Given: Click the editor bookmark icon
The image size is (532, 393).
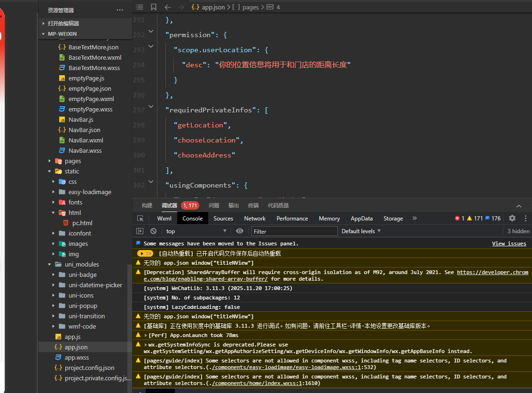Looking at the screenshot, I should pos(154,7).
